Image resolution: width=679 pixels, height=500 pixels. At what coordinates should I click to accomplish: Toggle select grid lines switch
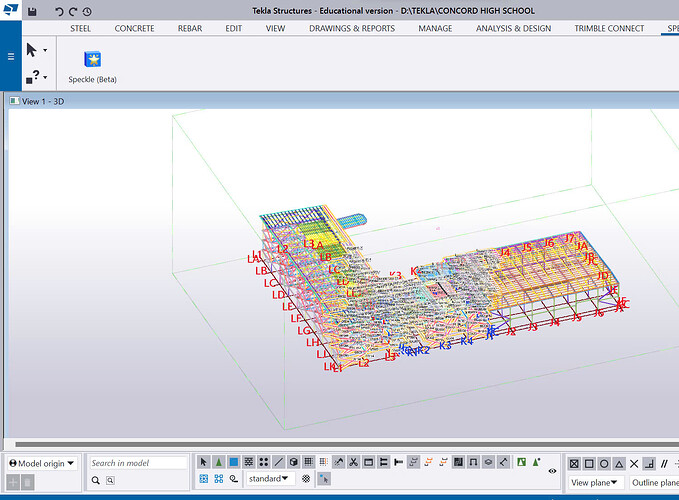tap(323, 462)
